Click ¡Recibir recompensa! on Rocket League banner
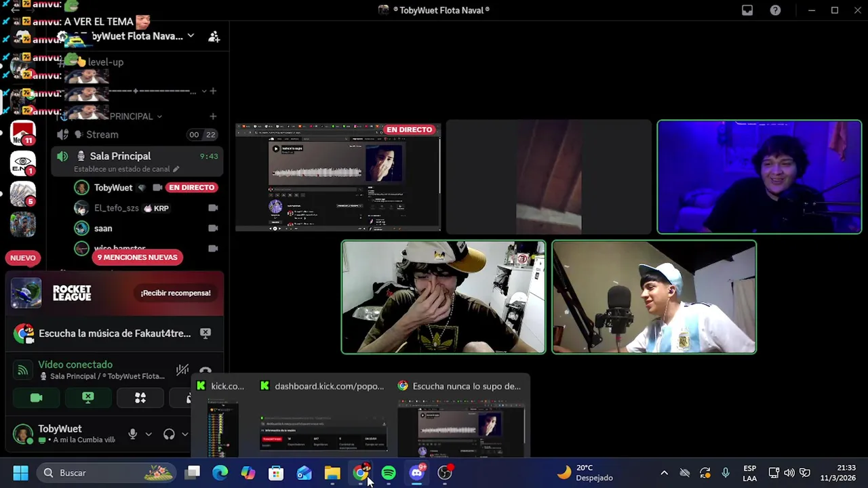 (176, 293)
